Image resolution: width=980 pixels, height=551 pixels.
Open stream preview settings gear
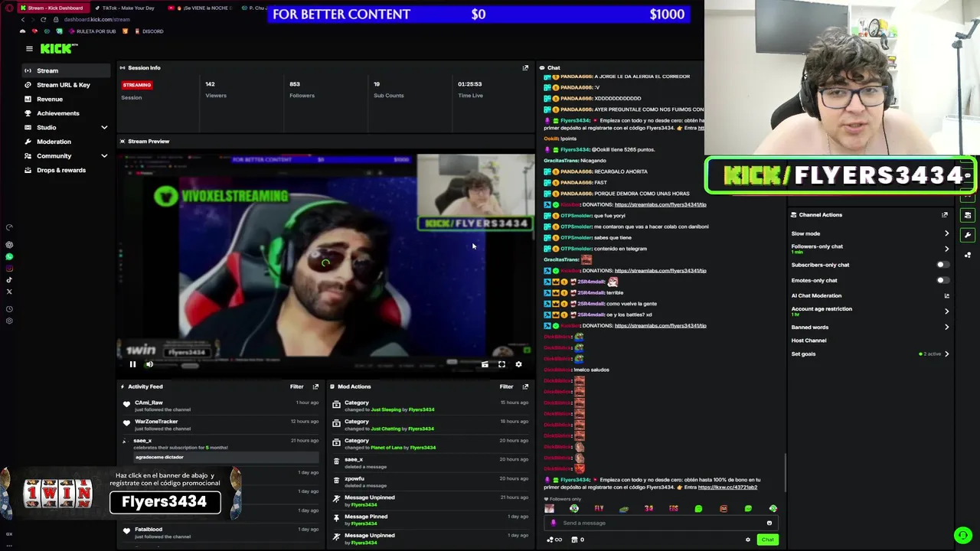pos(518,364)
